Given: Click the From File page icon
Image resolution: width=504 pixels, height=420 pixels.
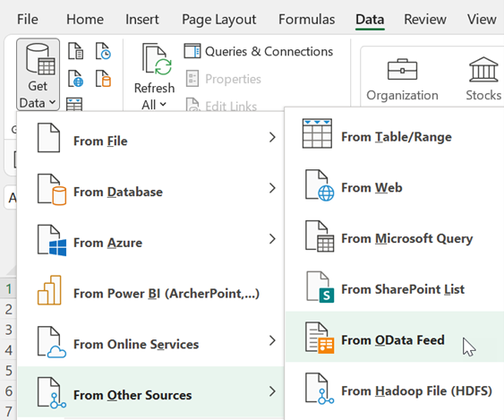Looking at the screenshot, I should click(48, 138).
